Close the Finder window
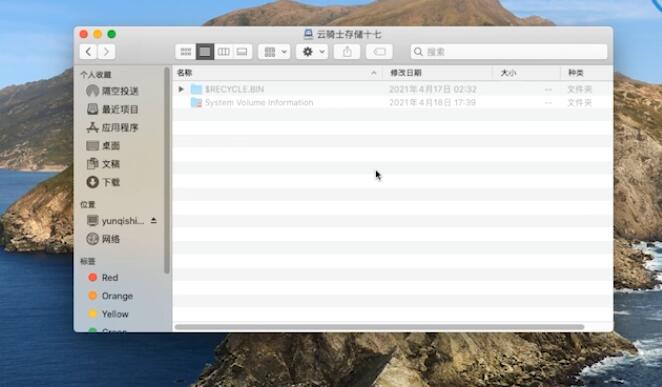 point(84,34)
